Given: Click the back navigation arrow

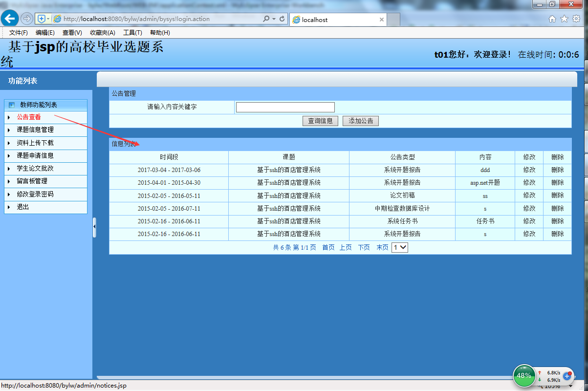Looking at the screenshot, I should click(x=10, y=19).
